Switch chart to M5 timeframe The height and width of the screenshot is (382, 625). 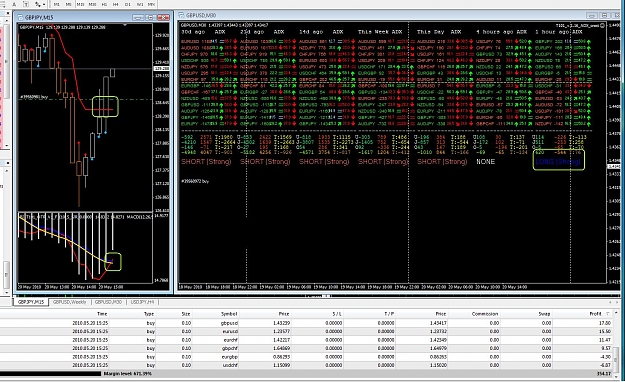tap(69, 4)
